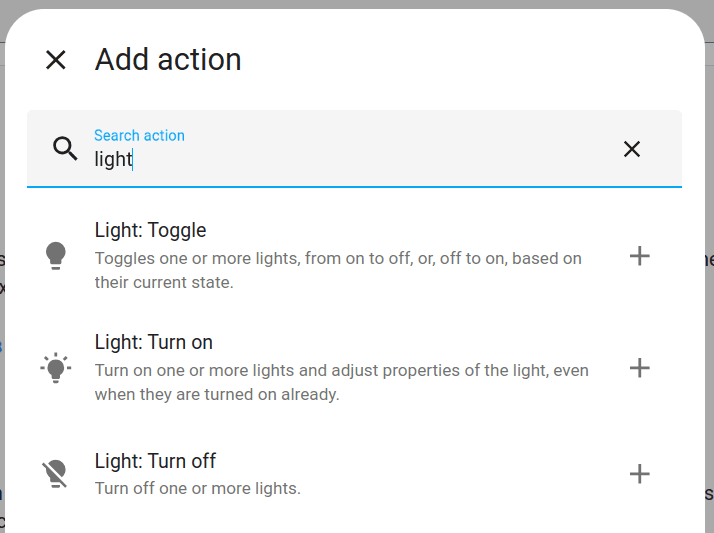Close the Add action dialog

click(x=56, y=60)
